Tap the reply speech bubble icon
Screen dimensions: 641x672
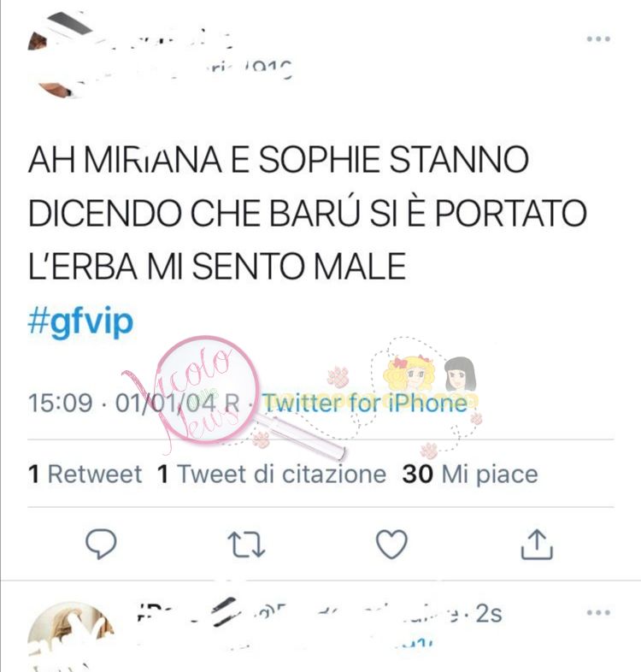point(101,544)
